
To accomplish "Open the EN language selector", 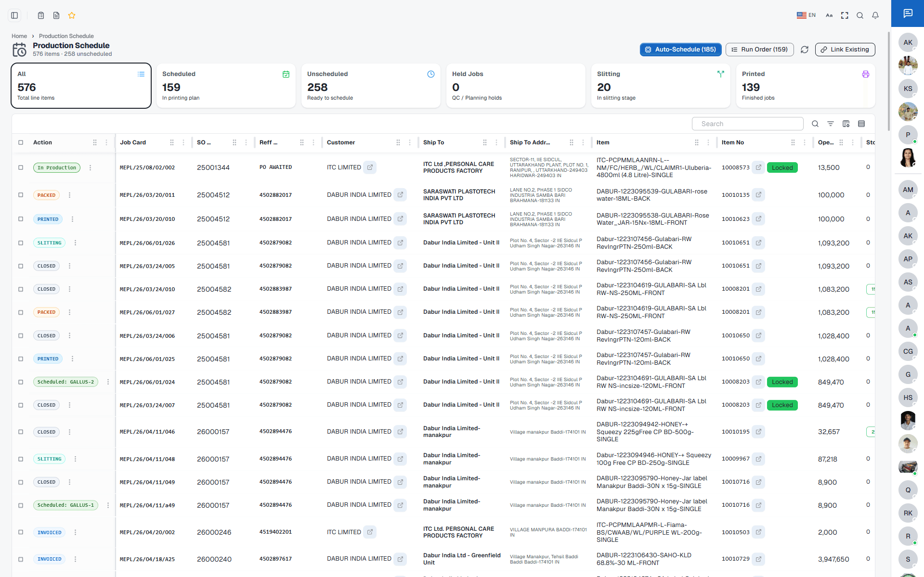I will pyautogui.click(x=806, y=15).
